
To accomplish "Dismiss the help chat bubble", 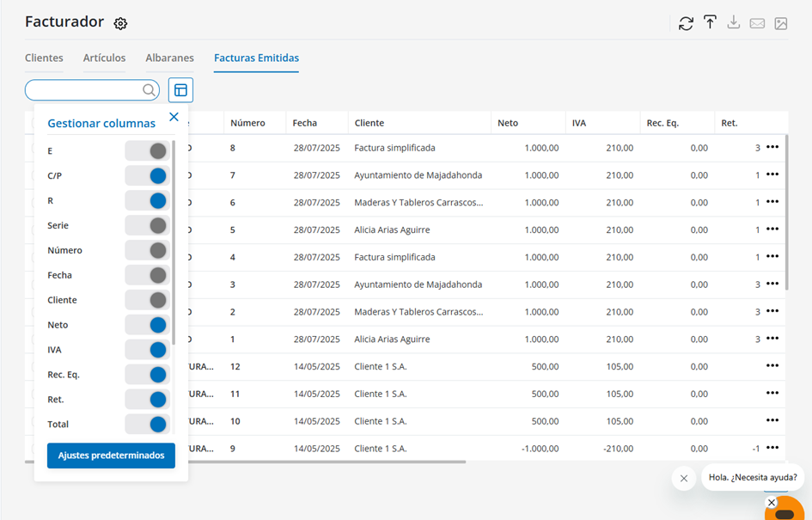I will click(684, 478).
